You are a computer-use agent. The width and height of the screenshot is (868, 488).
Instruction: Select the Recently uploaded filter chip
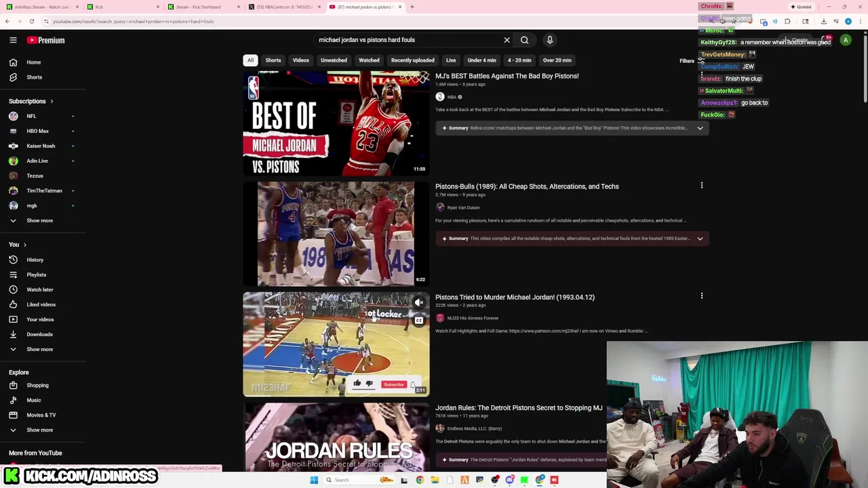pos(412,60)
